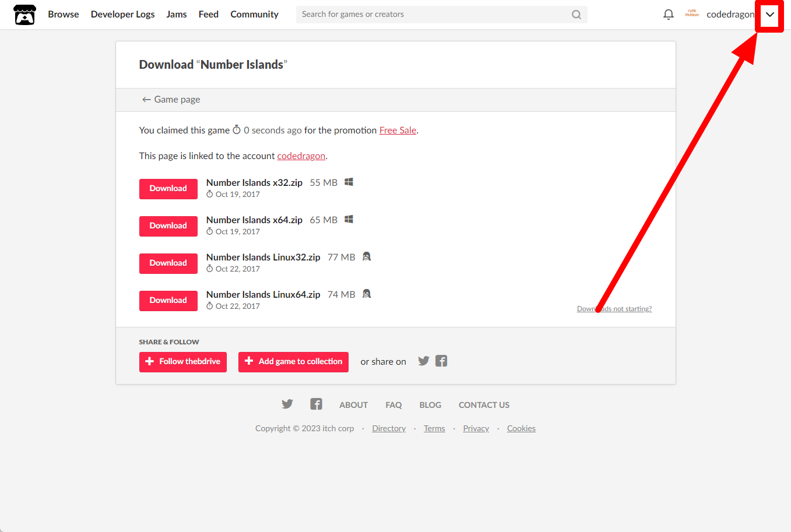Focus the games or creators search field
Viewport: 791px width, 532px height.
441,15
